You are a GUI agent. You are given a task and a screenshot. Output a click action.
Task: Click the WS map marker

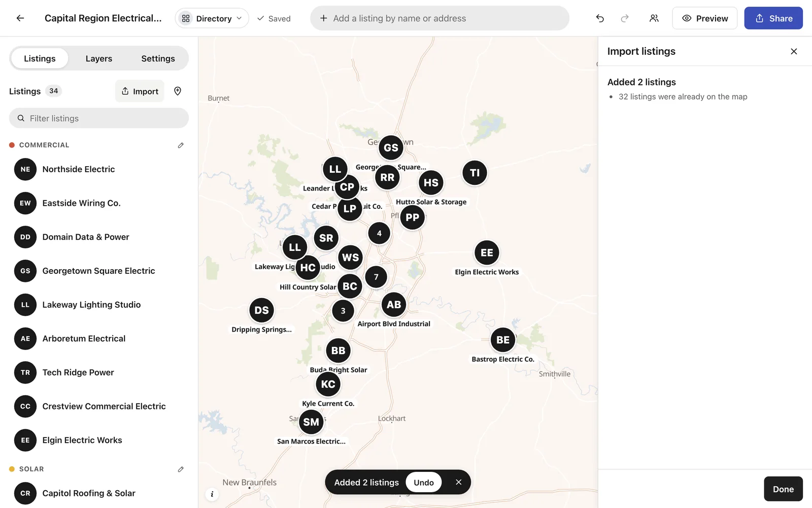[350, 258]
